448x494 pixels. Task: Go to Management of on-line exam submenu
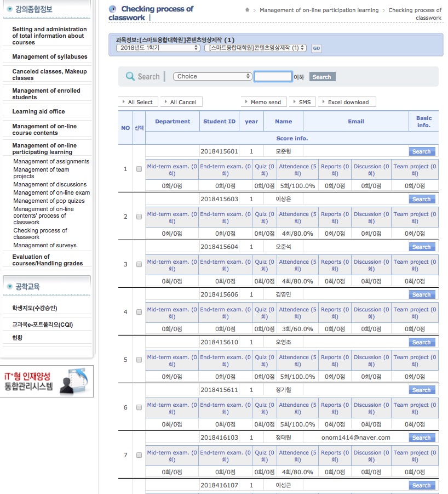[51, 192]
